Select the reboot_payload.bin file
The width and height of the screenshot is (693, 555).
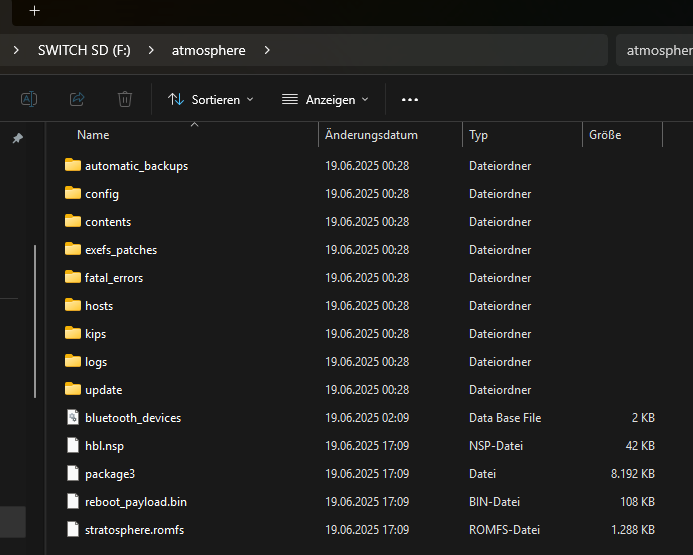point(135,502)
